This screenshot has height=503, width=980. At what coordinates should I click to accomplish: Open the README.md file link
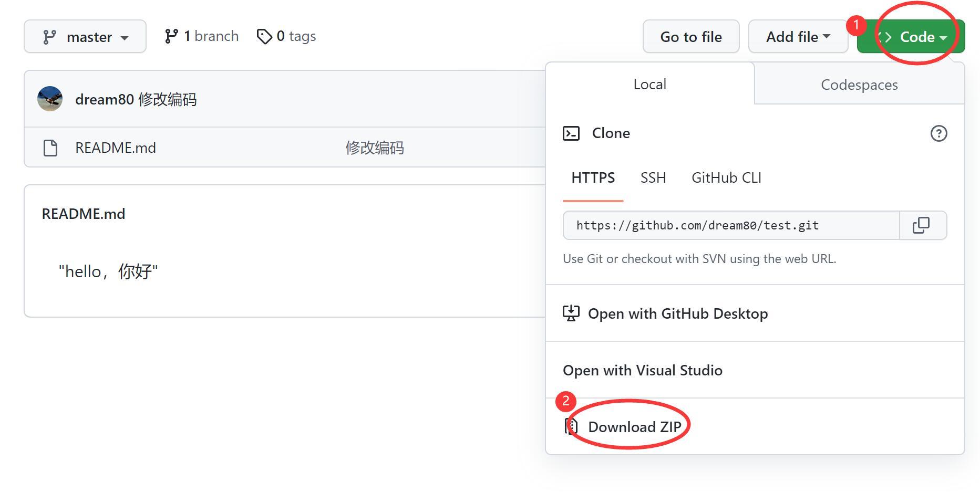pos(116,148)
